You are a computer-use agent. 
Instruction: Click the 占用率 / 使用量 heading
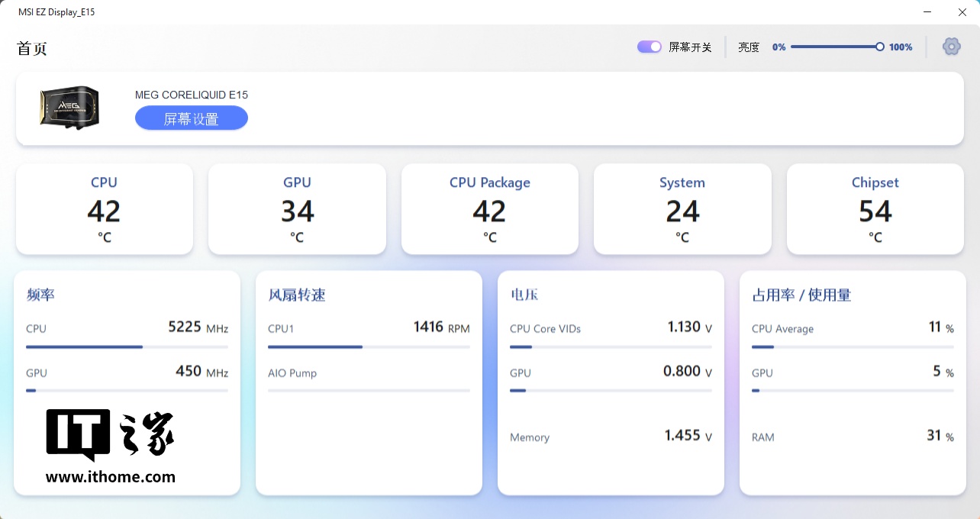point(801,295)
